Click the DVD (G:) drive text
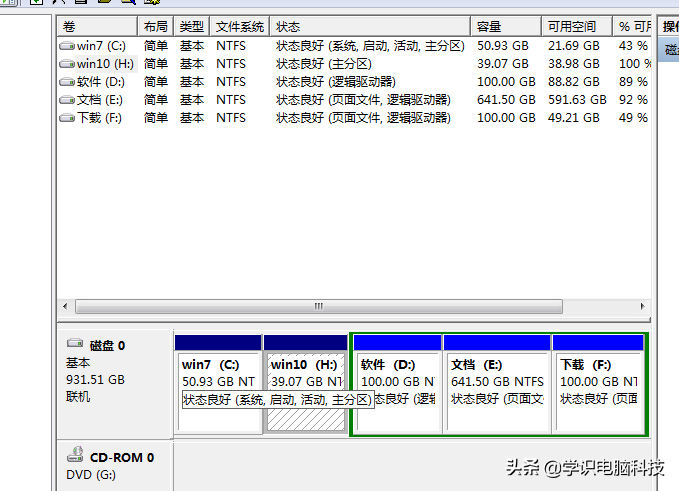The height and width of the screenshot is (491, 679). pyautogui.click(x=91, y=475)
